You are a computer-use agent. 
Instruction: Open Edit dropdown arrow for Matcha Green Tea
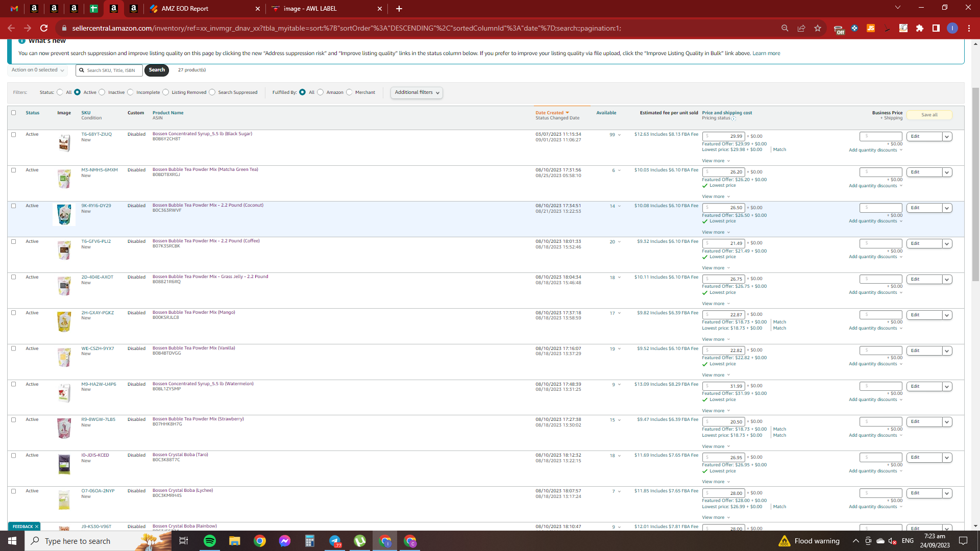tap(947, 172)
